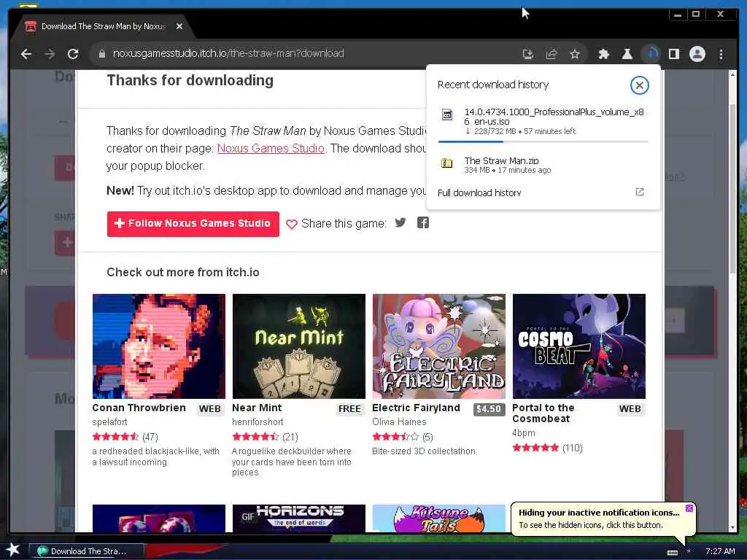747x560 pixels.
Task: Bookmark this page with the star icon
Action: [x=575, y=54]
